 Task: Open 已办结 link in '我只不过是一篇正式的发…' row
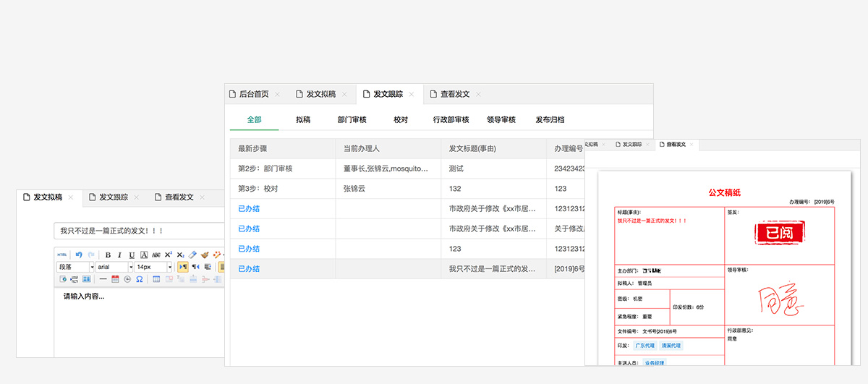pyautogui.click(x=249, y=268)
